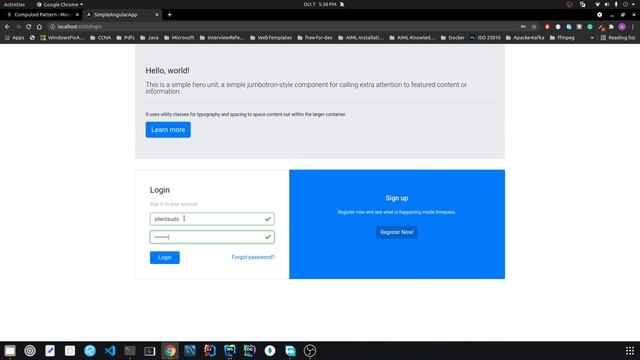Open the Files manager in the taskbar

10,351
